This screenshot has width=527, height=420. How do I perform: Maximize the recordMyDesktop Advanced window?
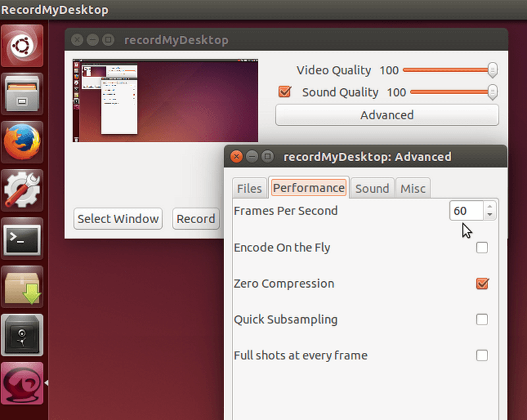point(267,157)
